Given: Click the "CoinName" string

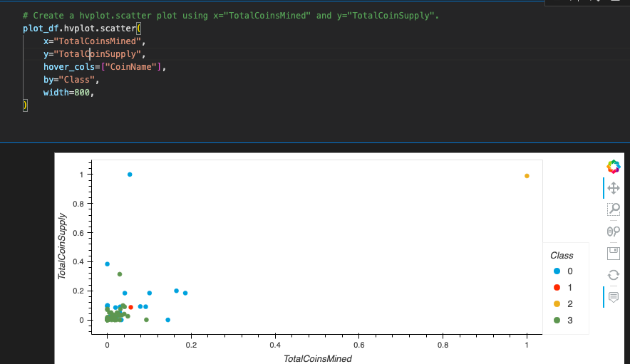Looking at the screenshot, I should (x=131, y=67).
